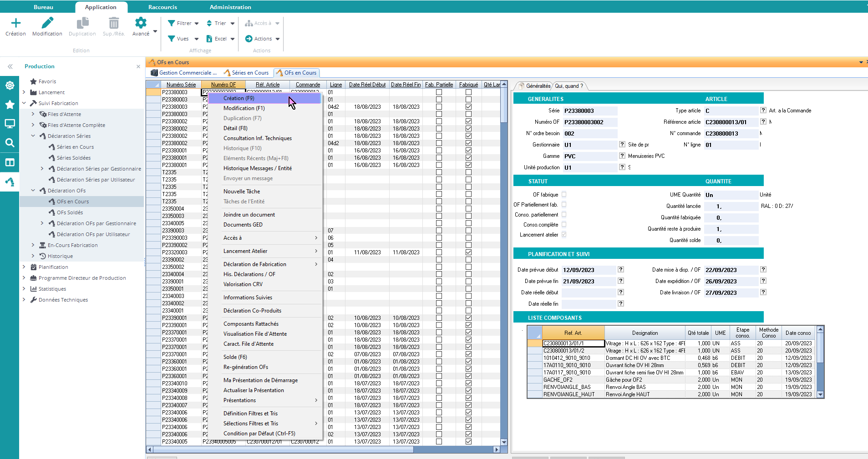Toggle the OF fabrique checkbox

564,194
